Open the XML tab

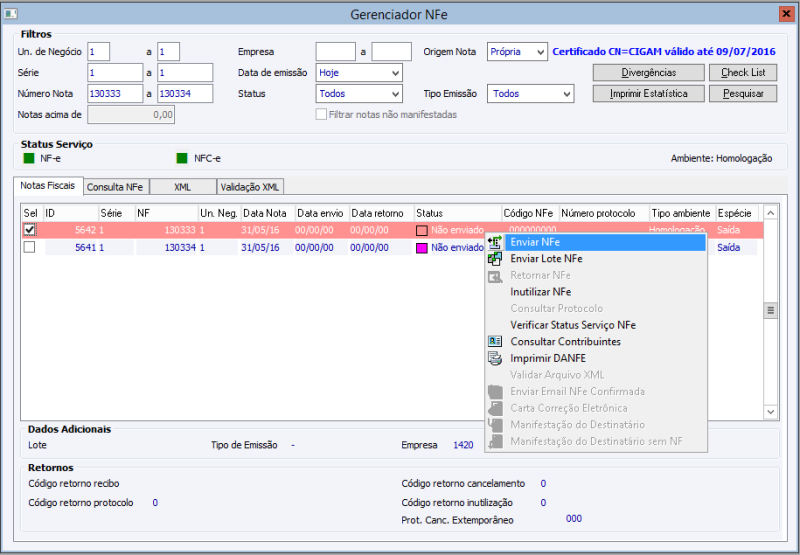[x=183, y=187]
